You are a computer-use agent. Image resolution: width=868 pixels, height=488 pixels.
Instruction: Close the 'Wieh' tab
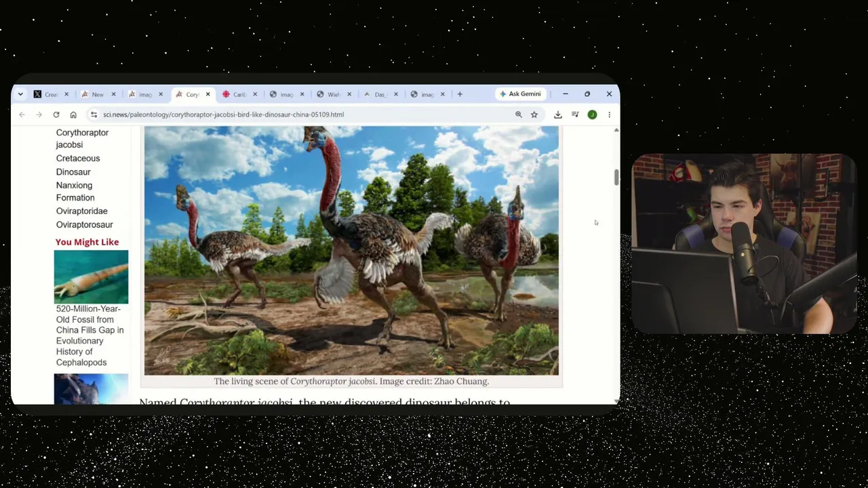tap(349, 94)
